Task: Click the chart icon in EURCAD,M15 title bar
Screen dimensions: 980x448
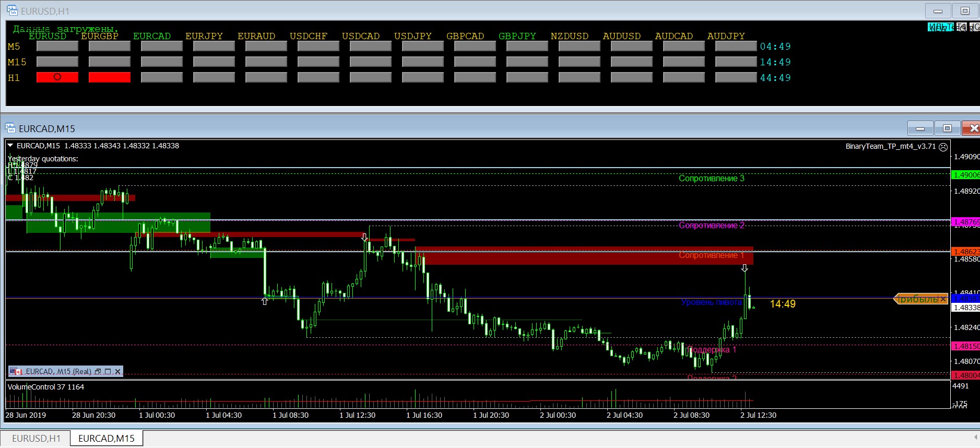Action: [10, 128]
